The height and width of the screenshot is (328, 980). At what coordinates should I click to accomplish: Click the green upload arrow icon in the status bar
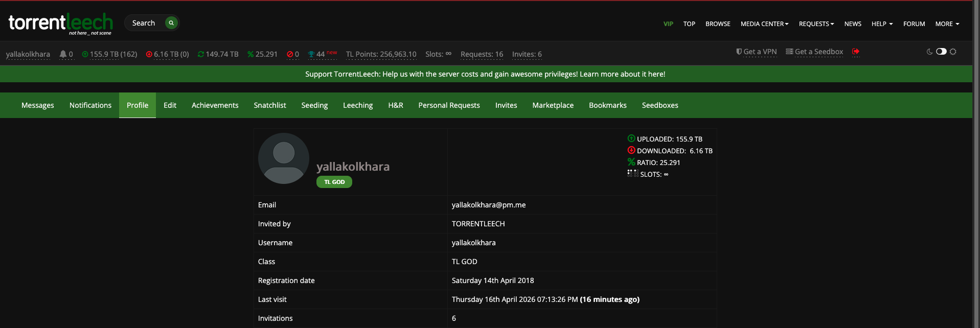(85, 54)
